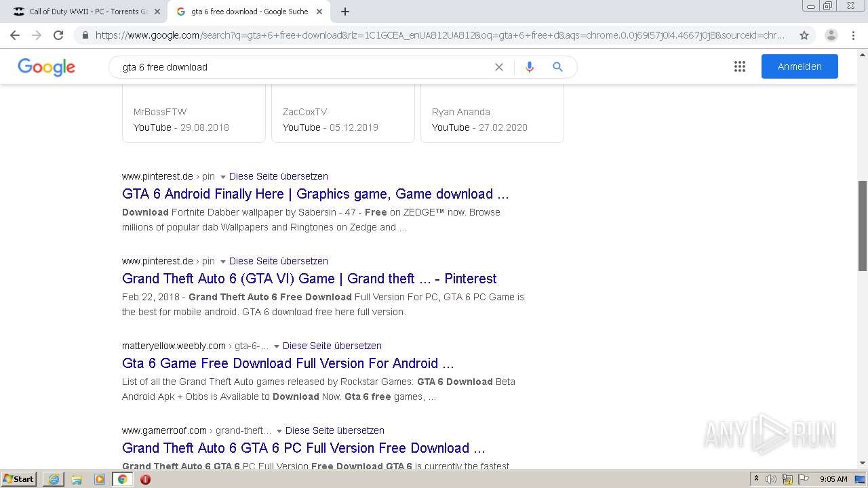Close the Call of Duty WWII tab
The height and width of the screenshot is (488, 868).
pyautogui.click(x=157, y=12)
